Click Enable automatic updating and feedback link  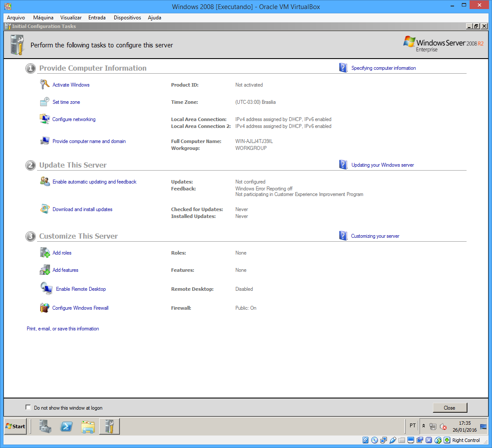click(x=94, y=181)
